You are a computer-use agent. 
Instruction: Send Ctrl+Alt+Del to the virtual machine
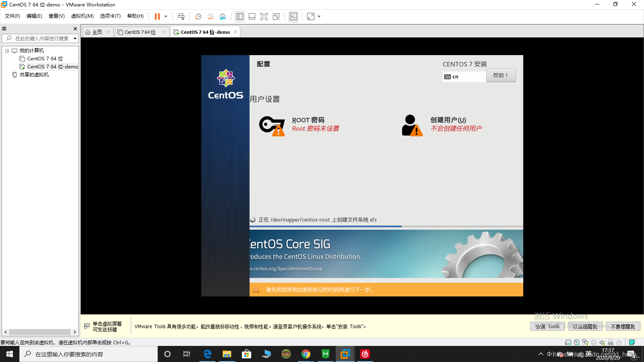pyautogui.click(x=181, y=16)
